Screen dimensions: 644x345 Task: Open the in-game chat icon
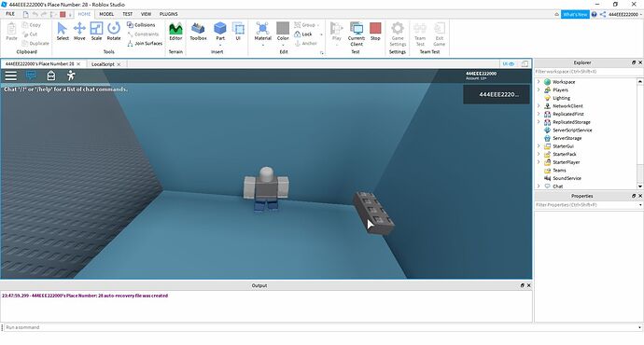pos(31,76)
